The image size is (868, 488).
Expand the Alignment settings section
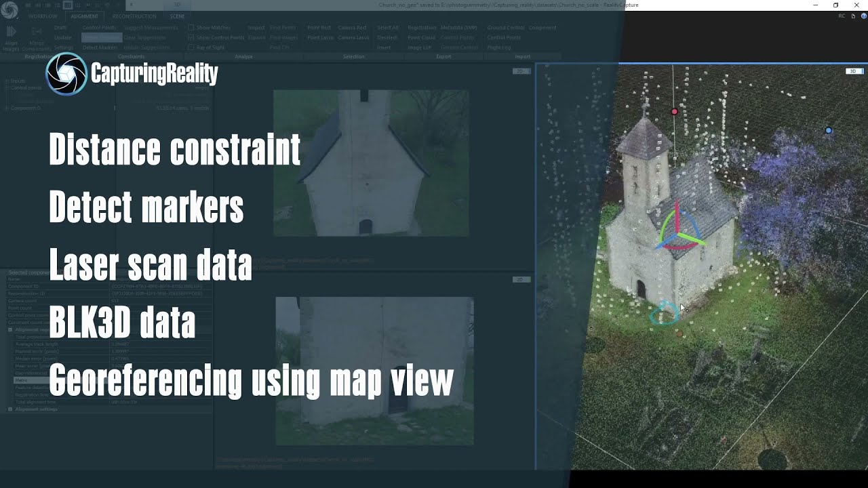tap(10, 409)
